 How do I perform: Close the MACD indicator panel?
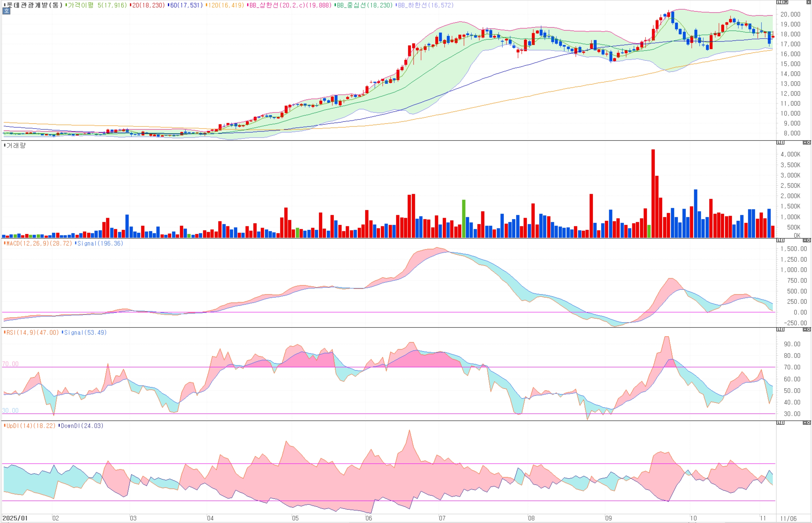(x=809, y=240)
